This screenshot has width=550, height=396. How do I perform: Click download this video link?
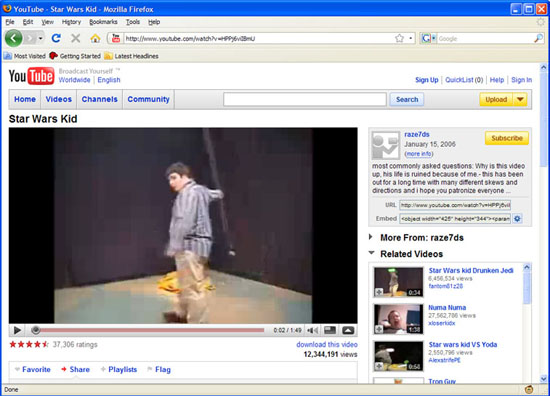click(x=327, y=344)
